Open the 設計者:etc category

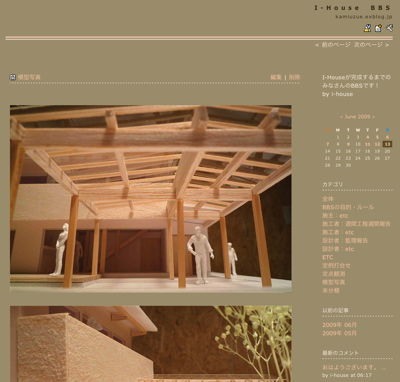[x=338, y=249]
